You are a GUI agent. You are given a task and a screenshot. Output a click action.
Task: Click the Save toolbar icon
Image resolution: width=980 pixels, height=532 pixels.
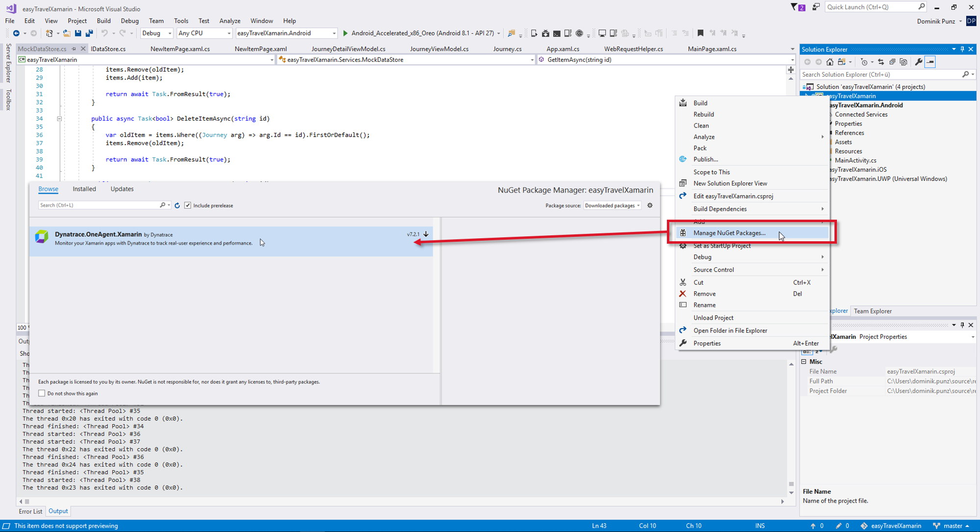click(x=78, y=33)
